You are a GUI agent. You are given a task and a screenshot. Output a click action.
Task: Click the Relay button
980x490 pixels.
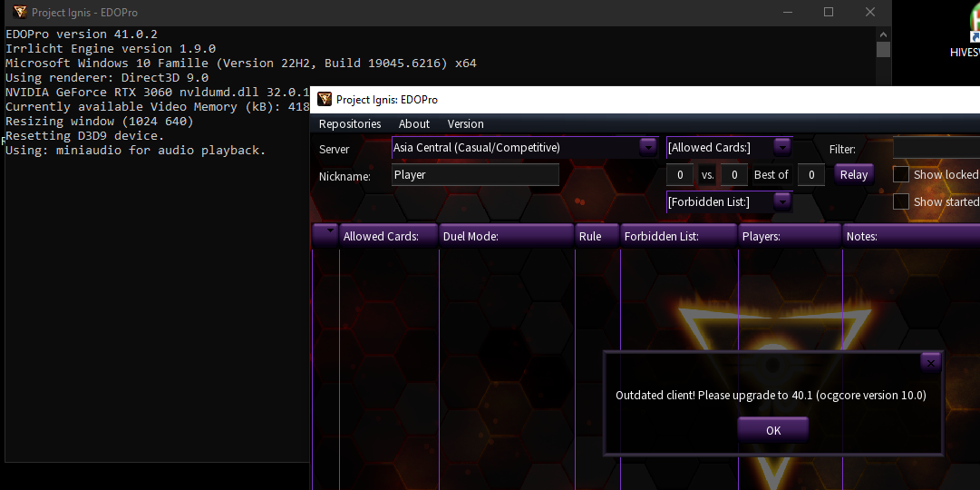tap(854, 174)
